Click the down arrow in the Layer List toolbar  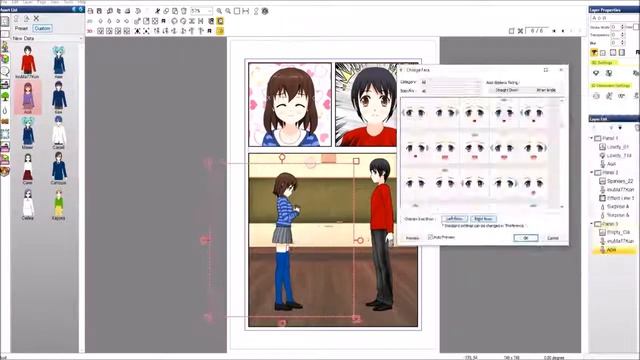(x=620, y=128)
